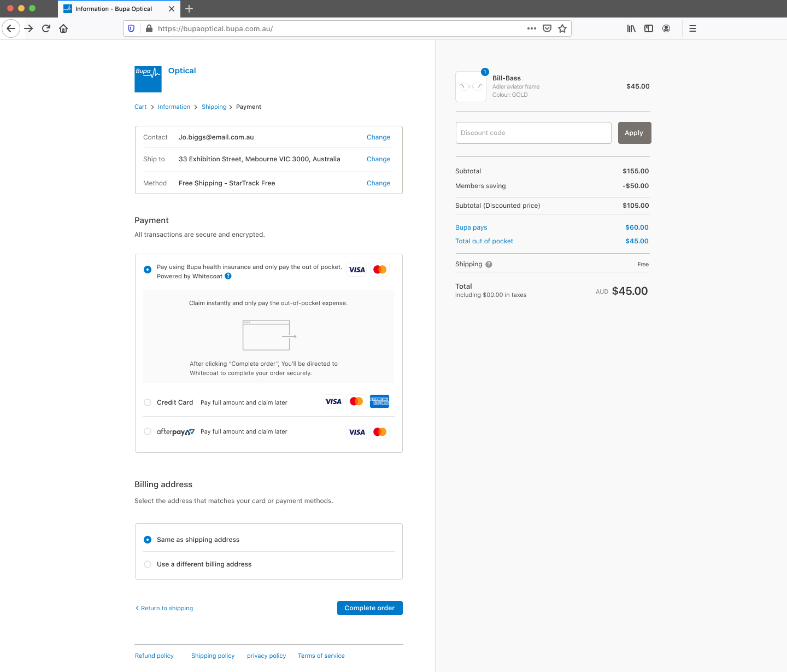The height and width of the screenshot is (672, 787).
Task: Change the Contact email
Action: click(x=378, y=137)
